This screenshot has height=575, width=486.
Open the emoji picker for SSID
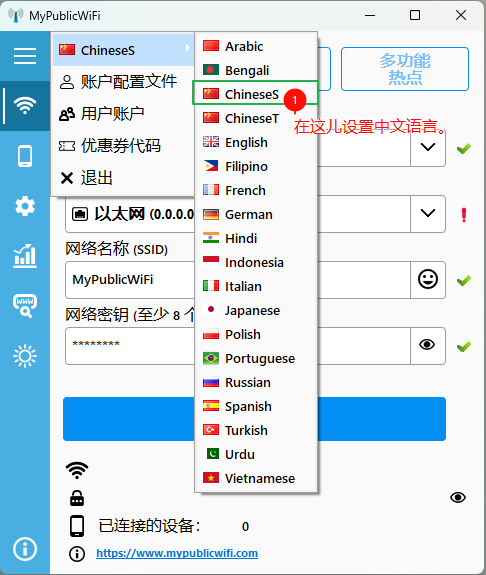(428, 279)
